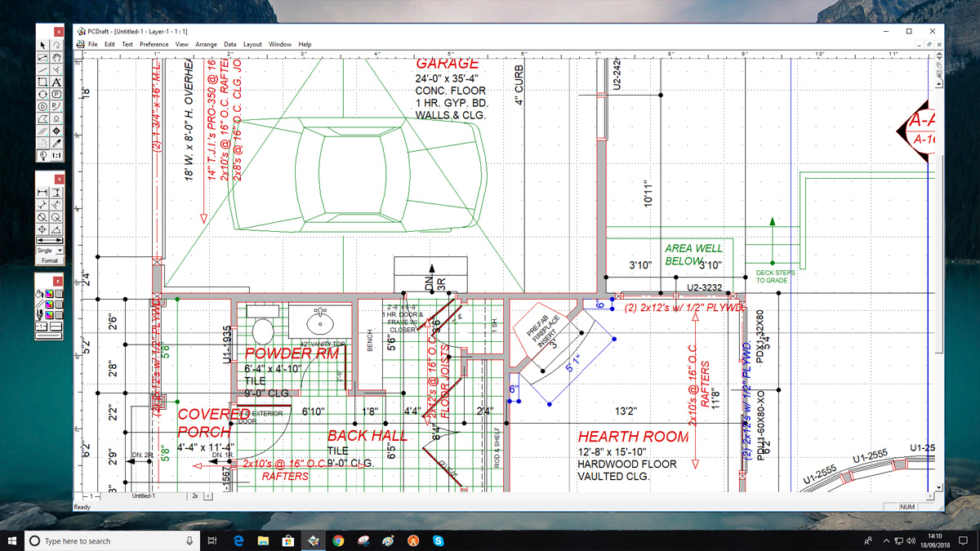This screenshot has height=551, width=980.
Task: Open the fill color swatch
Action: [x=50, y=294]
